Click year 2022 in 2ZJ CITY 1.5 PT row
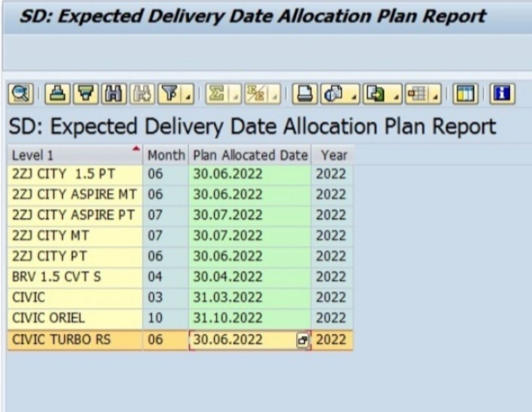 click(x=333, y=174)
